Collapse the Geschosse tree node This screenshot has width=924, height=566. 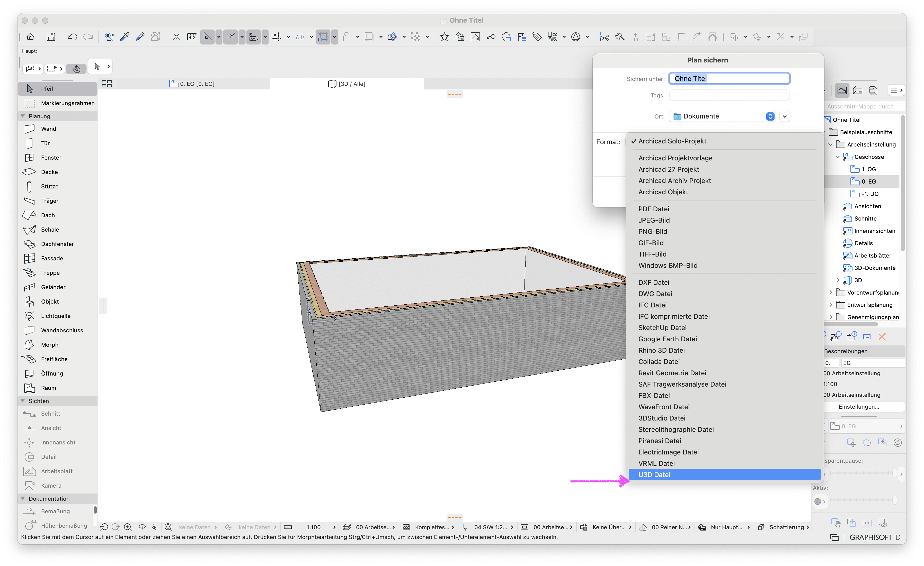click(x=838, y=157)
